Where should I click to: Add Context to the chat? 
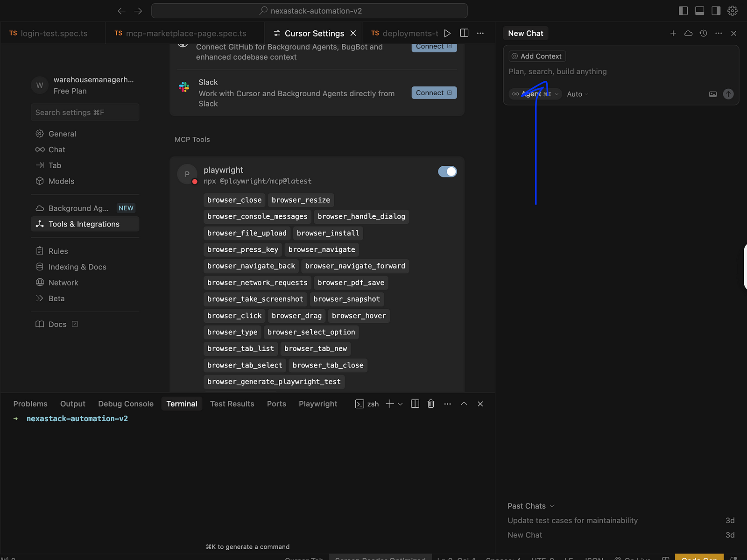(537, 56)
